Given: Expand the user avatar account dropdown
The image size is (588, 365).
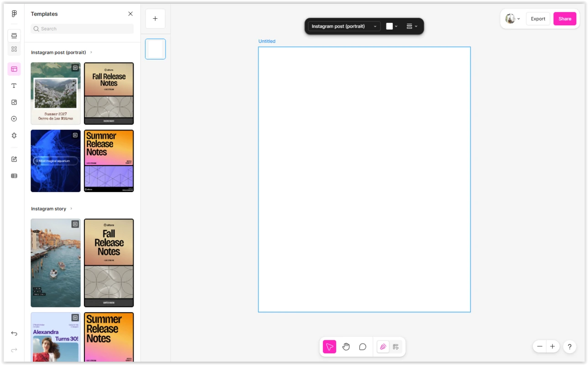Looking at the screenshot, I should [x=513, y=19].
